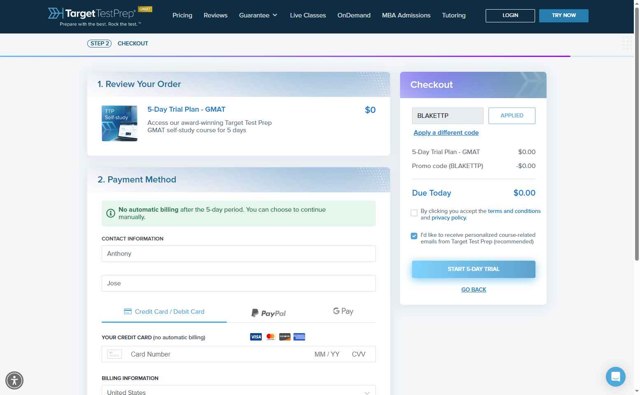Click the Promo code (BLAKETTP) line
The height and width of the screenshot is (395, 640).
click(473, 166)
